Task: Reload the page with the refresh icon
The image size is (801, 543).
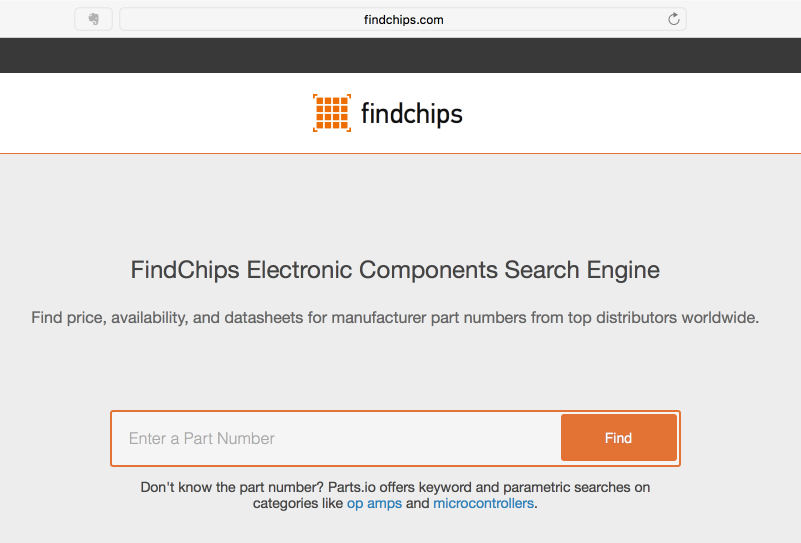Action: coord(674,19)
